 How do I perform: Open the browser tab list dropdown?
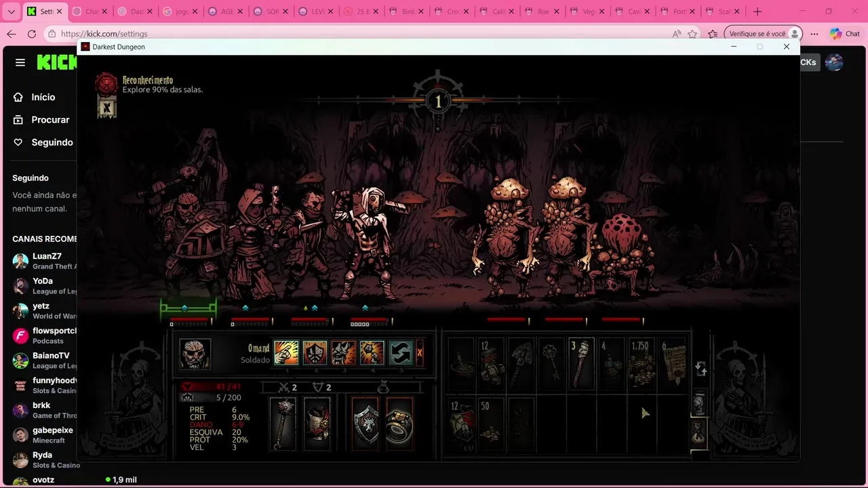tap(11, 12)
